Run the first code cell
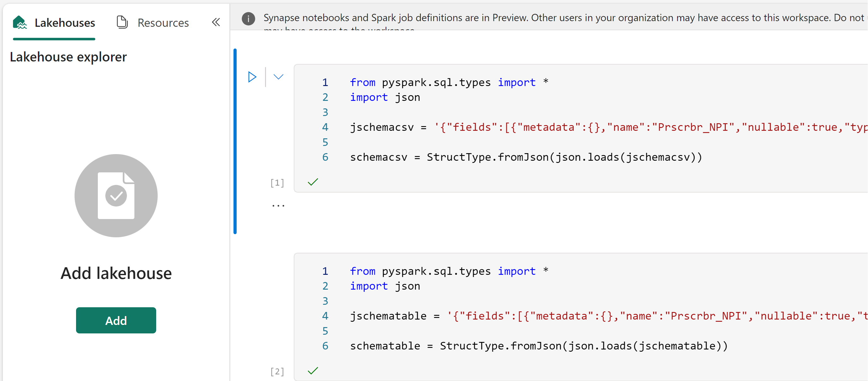The image size is (868, 381). coord(252,77)
